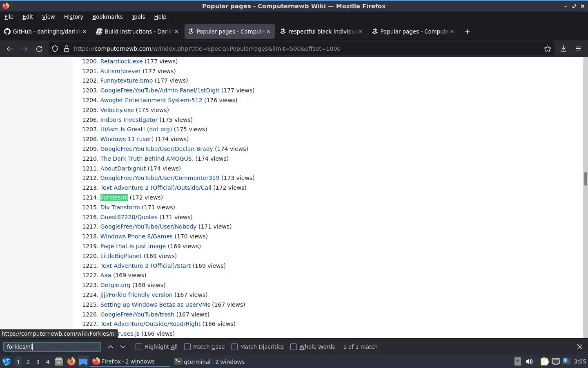Open the Getgle.org link
Viewport: 588px width, 368px height.
pyautogui.click(x=116, y=285)
